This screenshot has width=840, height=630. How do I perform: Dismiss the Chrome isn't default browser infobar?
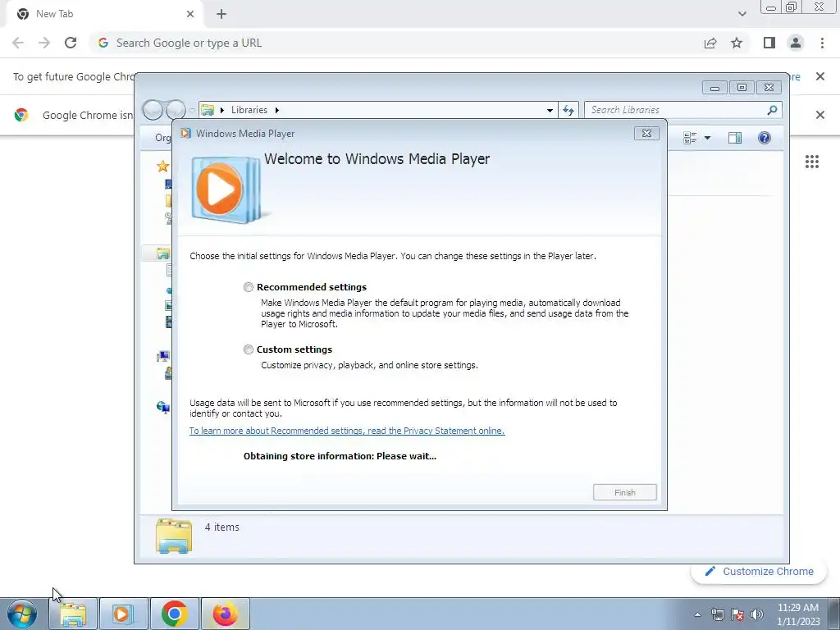click(819, 115)
